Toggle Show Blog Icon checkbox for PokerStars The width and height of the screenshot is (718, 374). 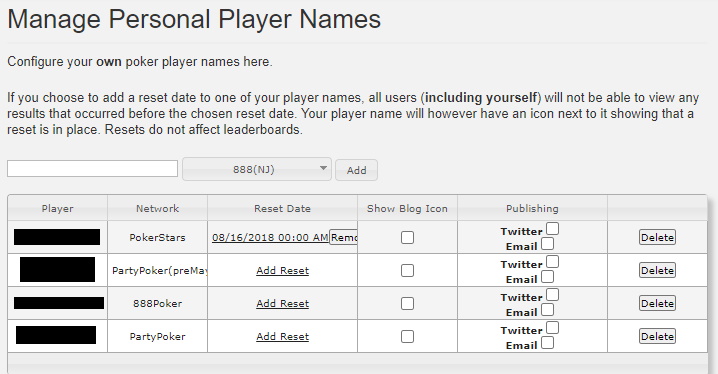point(407,238)
